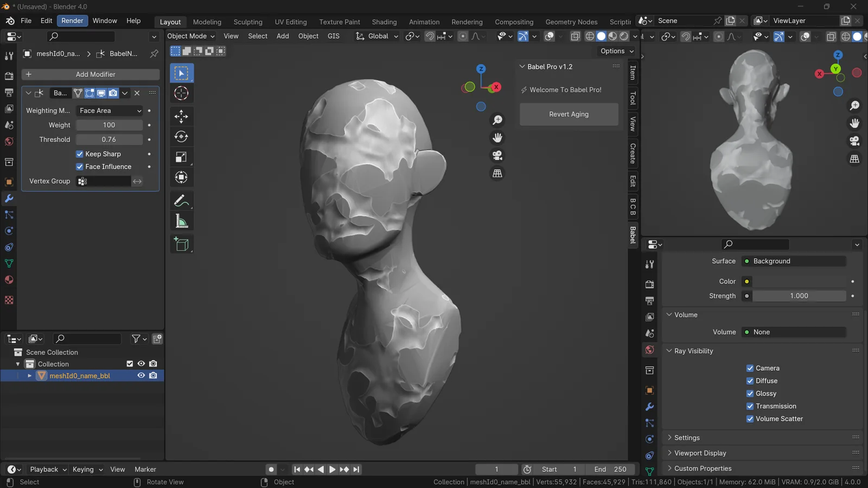The height and width of the screenshot is (488, 868).
Task: Select the Measure tool
Action: pyautogui.click(x=181, y=221)
